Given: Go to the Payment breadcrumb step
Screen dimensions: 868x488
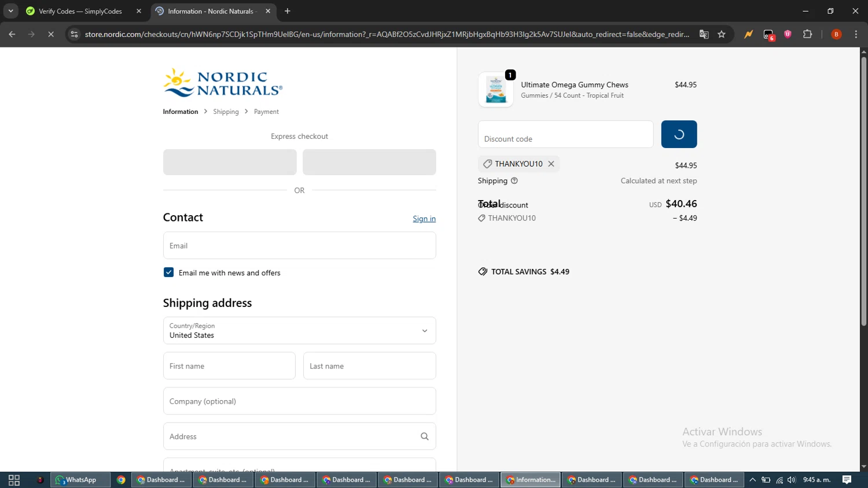Looking at the screenshot, I should coord(266,112).
